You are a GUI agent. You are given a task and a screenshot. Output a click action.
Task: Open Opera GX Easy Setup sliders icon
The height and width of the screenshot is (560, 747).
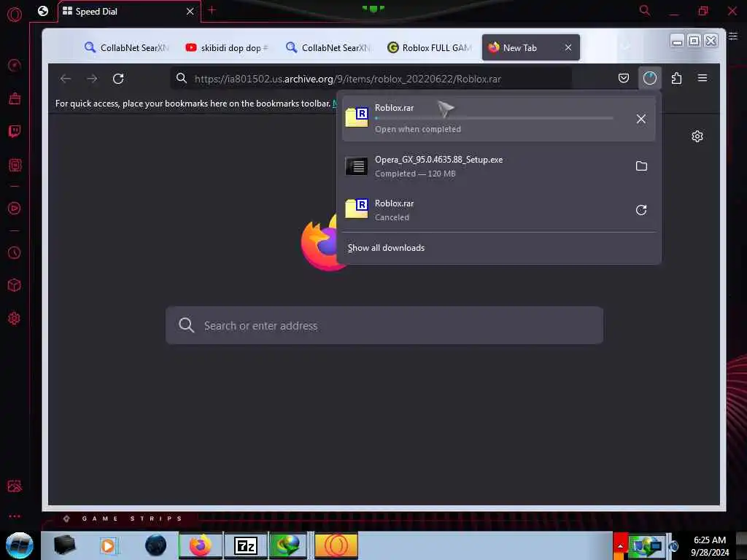point(733,36)
